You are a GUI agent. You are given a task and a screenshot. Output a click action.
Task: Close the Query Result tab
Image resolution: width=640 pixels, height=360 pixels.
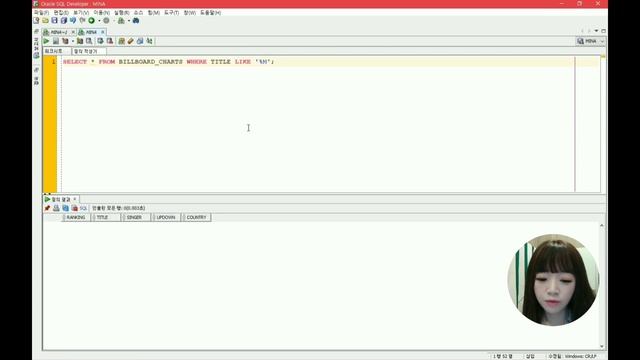coord(75,199)
